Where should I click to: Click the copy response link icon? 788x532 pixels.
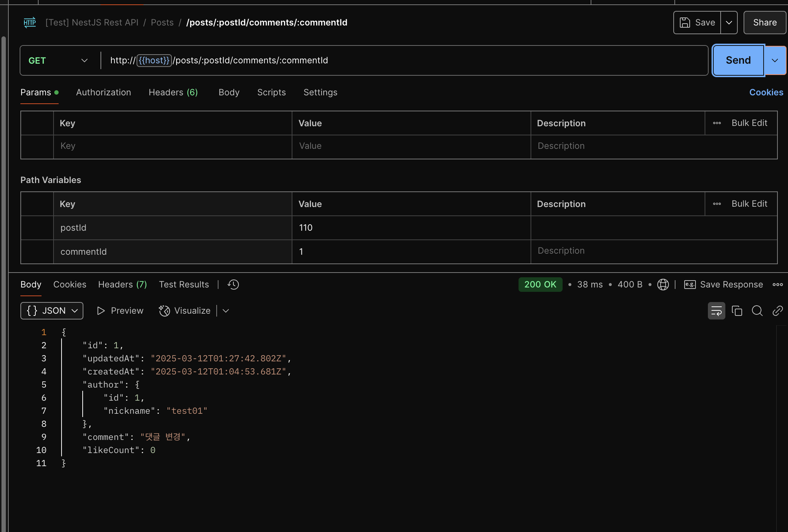pyautogui.click(x=777, y=311)
